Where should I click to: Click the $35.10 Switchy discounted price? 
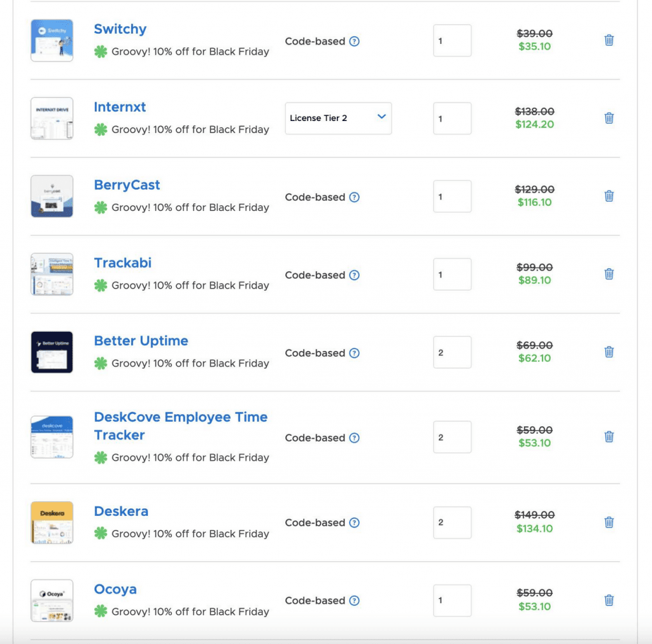point(535,47)
